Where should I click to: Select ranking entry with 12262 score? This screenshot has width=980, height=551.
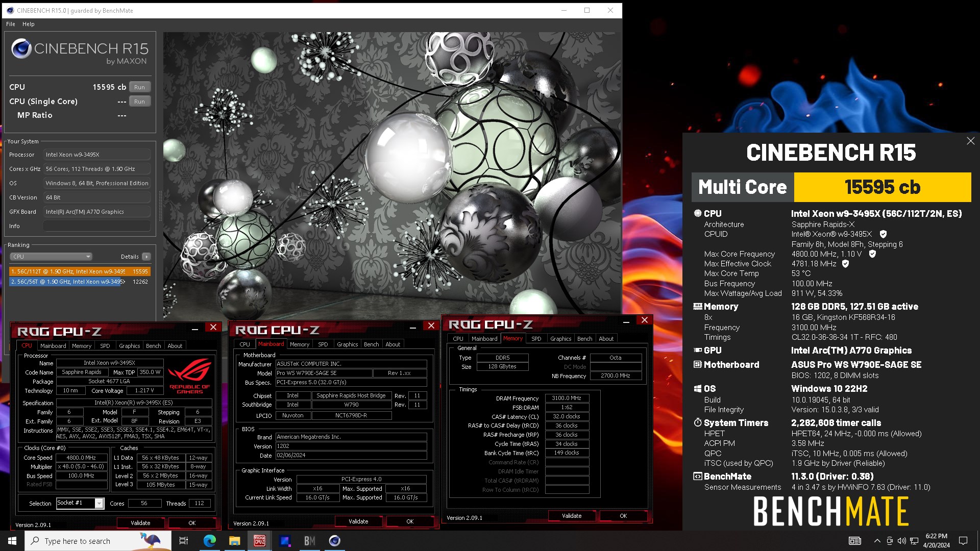click(80, 282)
